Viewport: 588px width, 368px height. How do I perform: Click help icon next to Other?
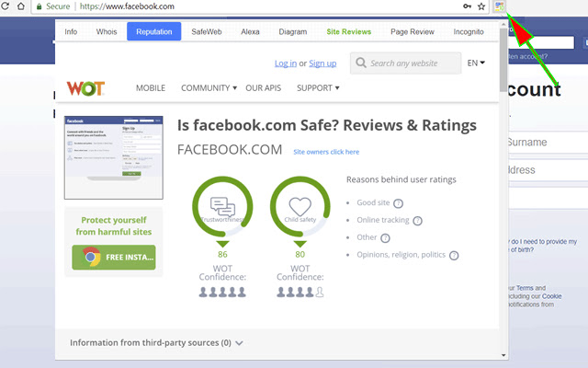(385, 238)
